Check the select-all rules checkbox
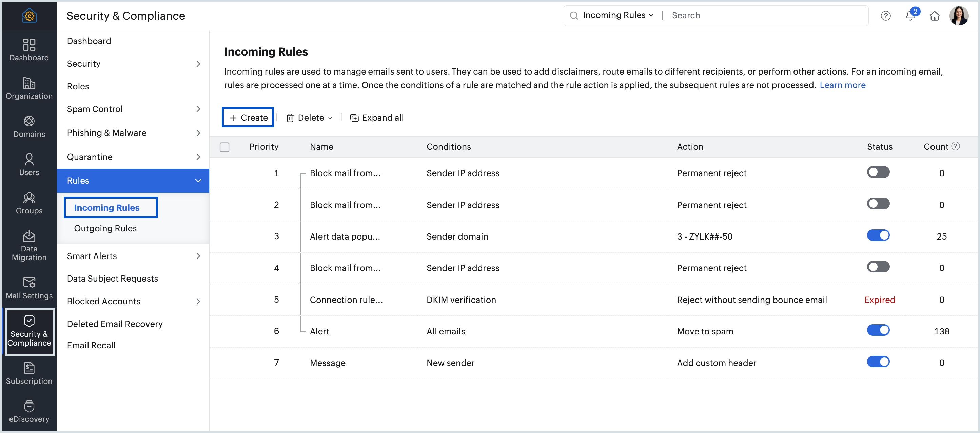This screenshot has height=433, width=980. tap(224, 147)
